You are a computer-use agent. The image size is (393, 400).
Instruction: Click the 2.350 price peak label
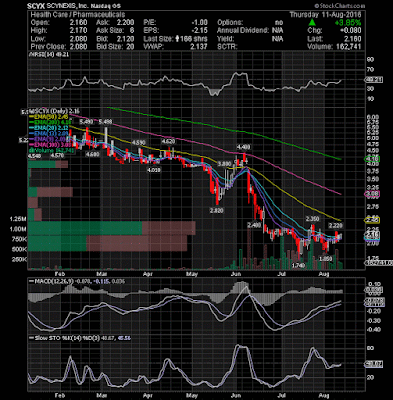point(313,219)
